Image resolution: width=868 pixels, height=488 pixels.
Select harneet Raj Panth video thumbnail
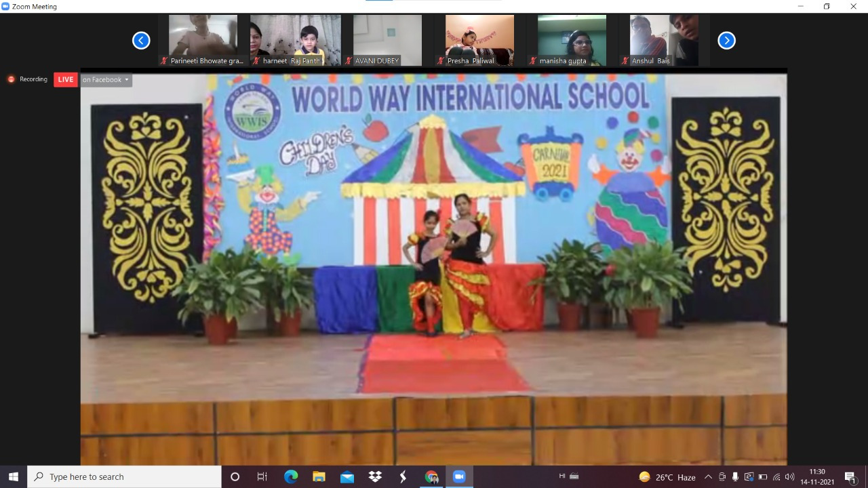[x=295, y=40]
